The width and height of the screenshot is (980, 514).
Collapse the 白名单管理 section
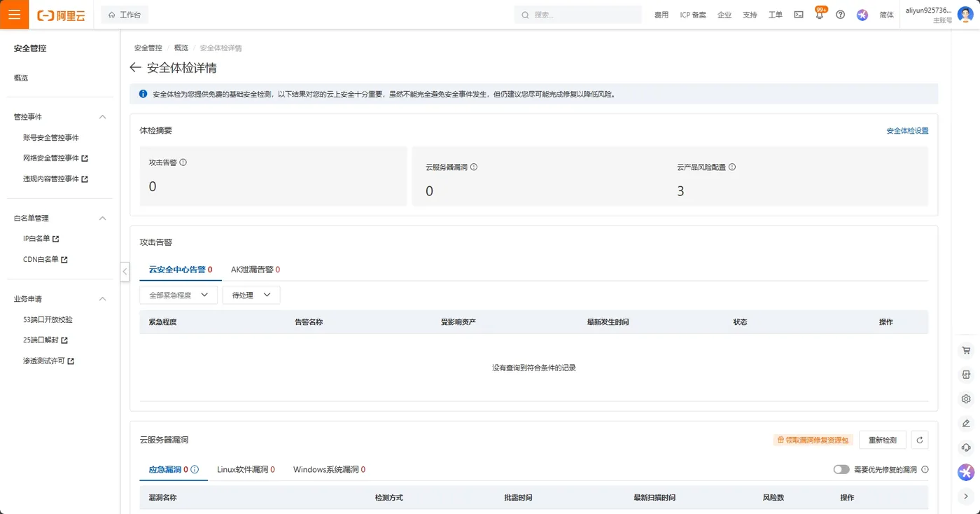coord(102,218)
